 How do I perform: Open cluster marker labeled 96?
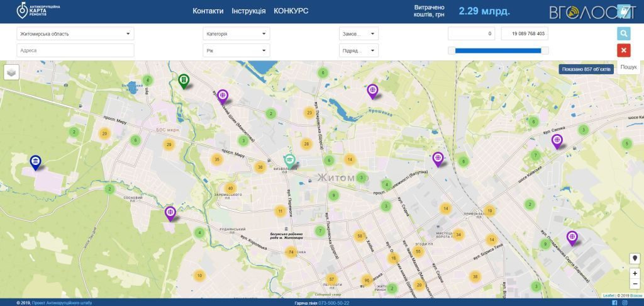click(367, 280)
